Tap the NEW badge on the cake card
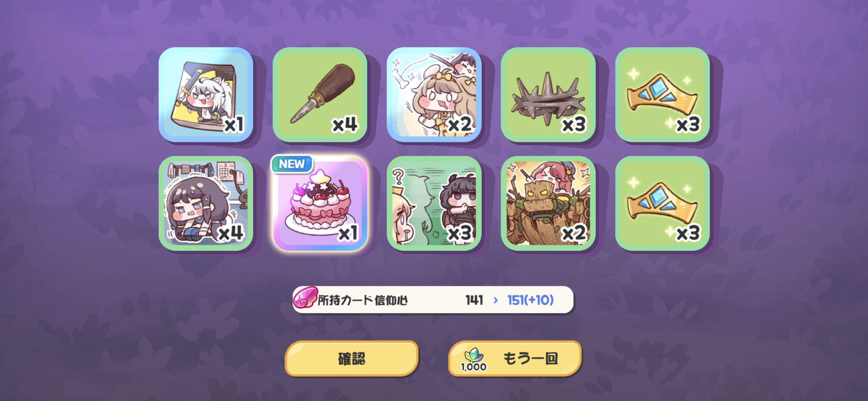Screen dimensions: 868x401 (x=291, y=164)
